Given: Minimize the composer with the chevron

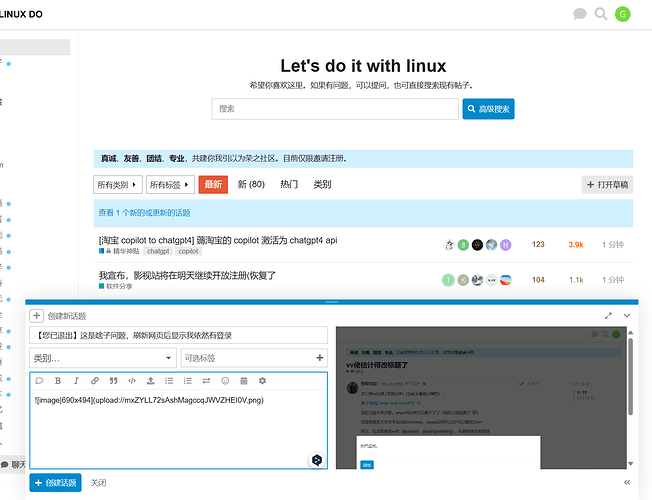Looking at the screenshot, I should click(627, 316).
